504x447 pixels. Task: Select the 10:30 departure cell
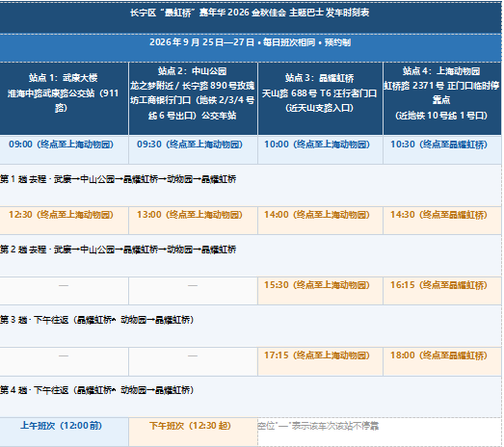coord(442,149)
